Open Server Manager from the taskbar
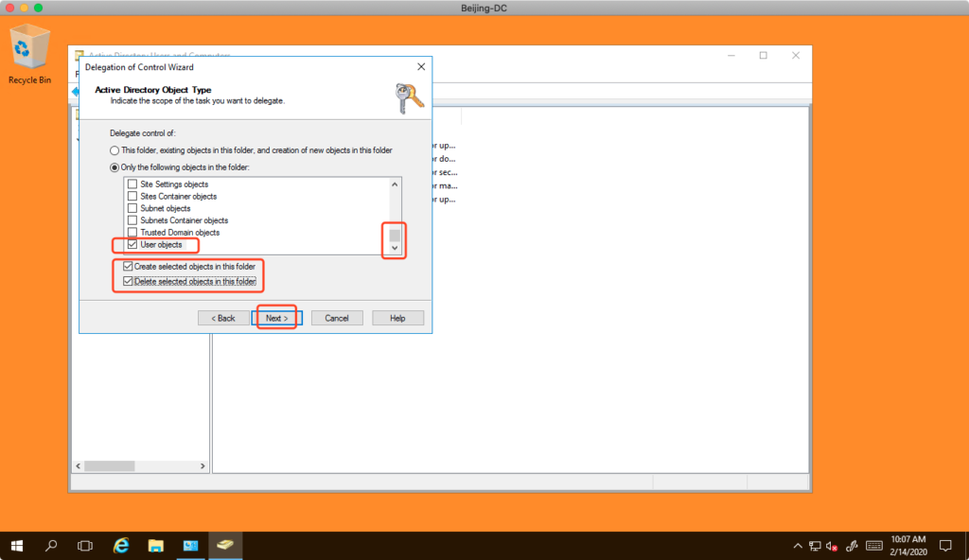This screenshot has height=560, width=969. pyautogui.click(x=190, y=546)
